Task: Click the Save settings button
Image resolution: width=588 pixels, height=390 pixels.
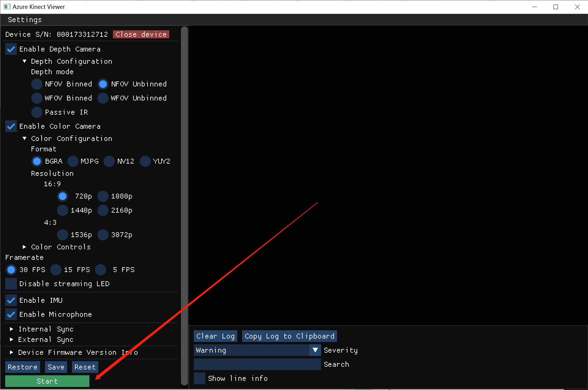Action: 56,367
